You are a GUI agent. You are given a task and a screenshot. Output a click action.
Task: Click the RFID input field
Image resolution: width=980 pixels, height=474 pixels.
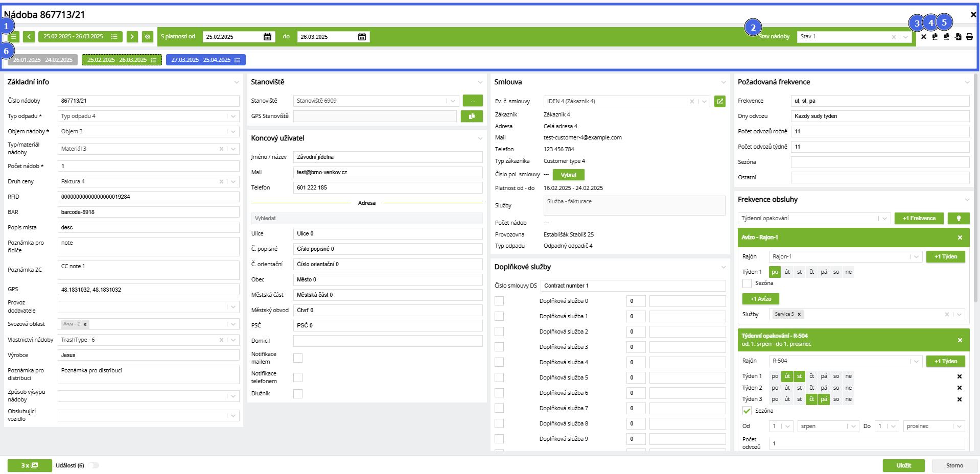(x=149, y=197)
